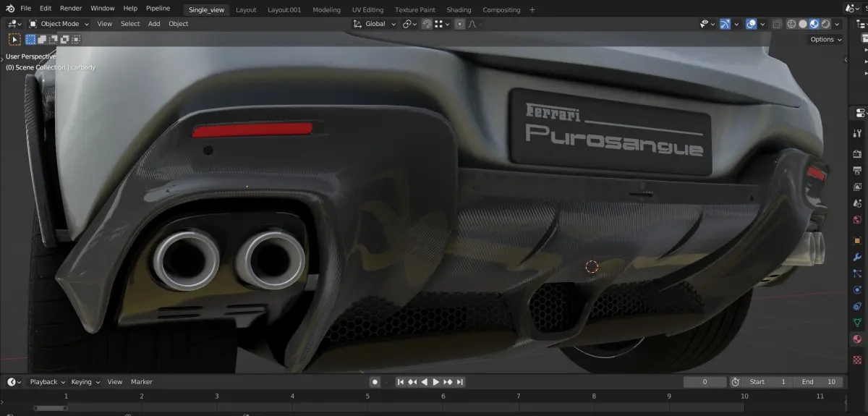868x416 pixels.
Task: Open pivot point dropdown
Action: 410,24
